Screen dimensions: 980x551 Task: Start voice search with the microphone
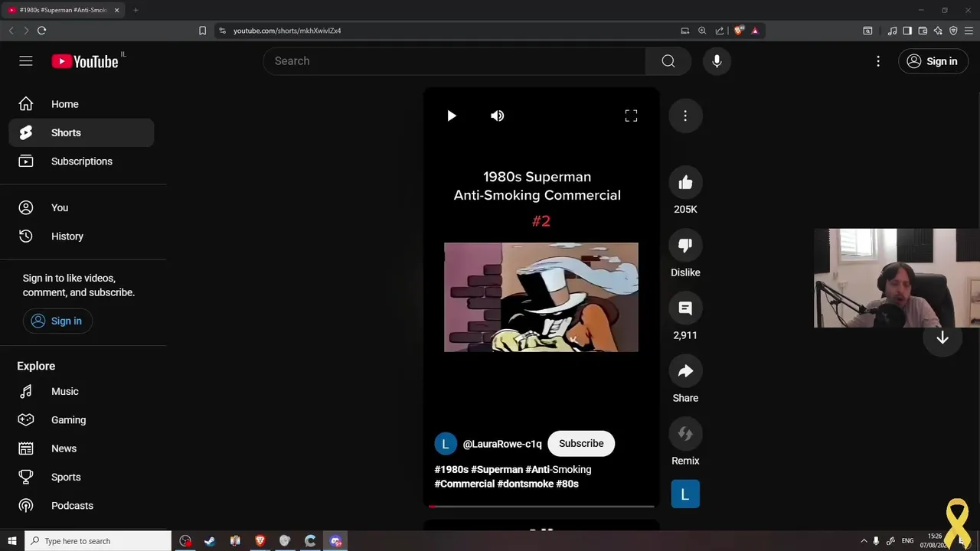(x=717, y=61)
